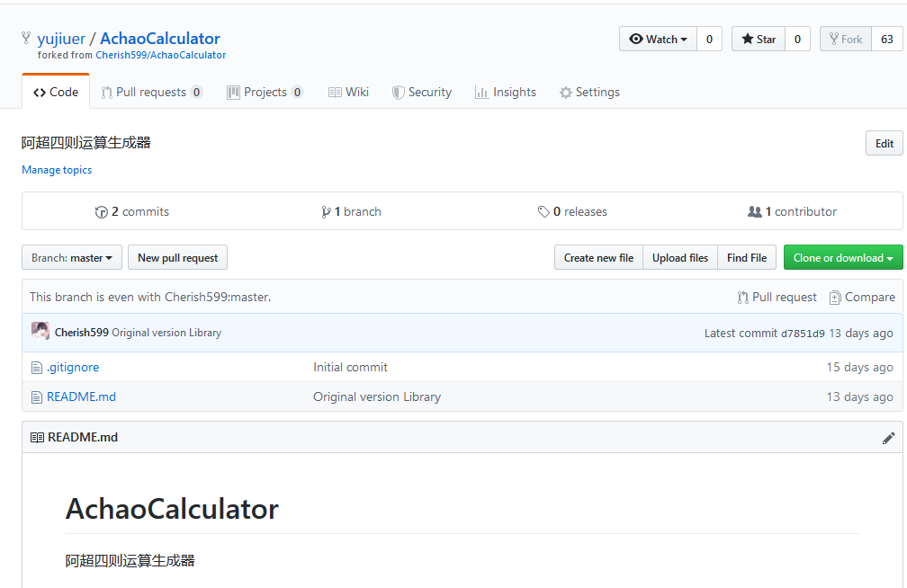The width and height of the screenshot is (907, 588).
Task: Click the README.md file row icon
Action: [36, 397]
